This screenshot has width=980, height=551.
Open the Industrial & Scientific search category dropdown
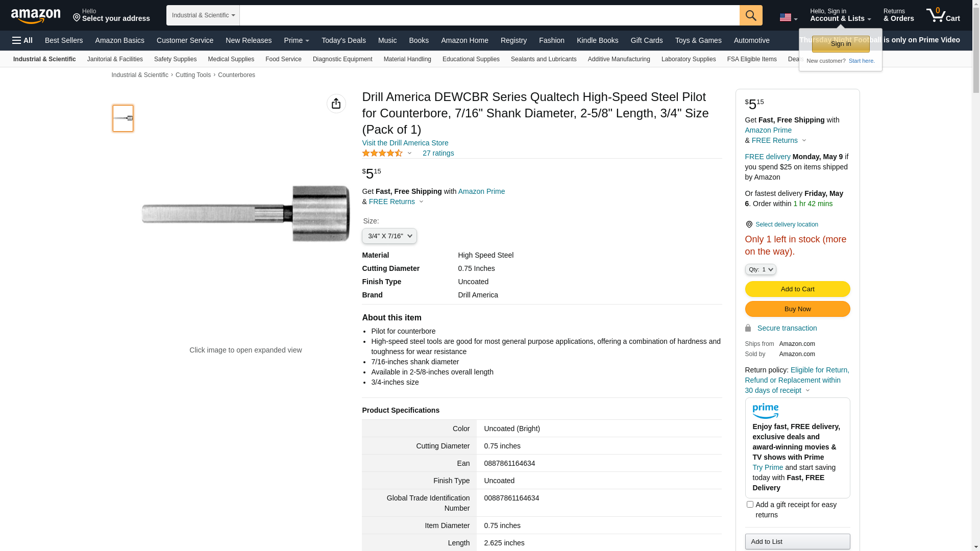[x=203, y=15]
